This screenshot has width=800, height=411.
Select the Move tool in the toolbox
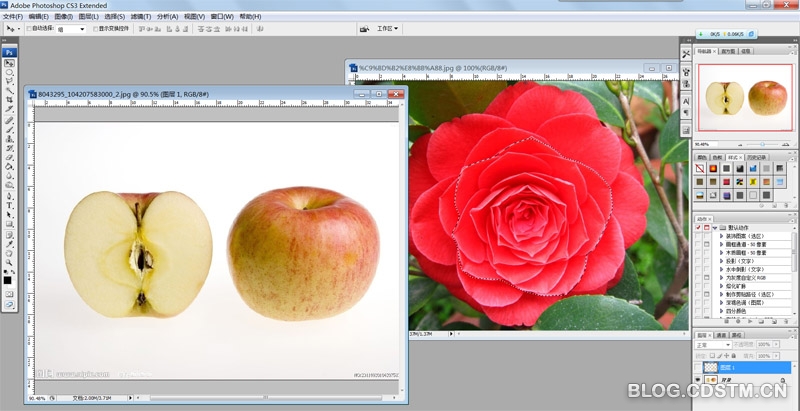click(10, 63)
